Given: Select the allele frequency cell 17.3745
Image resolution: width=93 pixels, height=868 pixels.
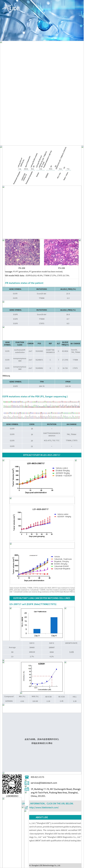Looking at the screenshot, I should pyautogui.click(x=65, y=360).
